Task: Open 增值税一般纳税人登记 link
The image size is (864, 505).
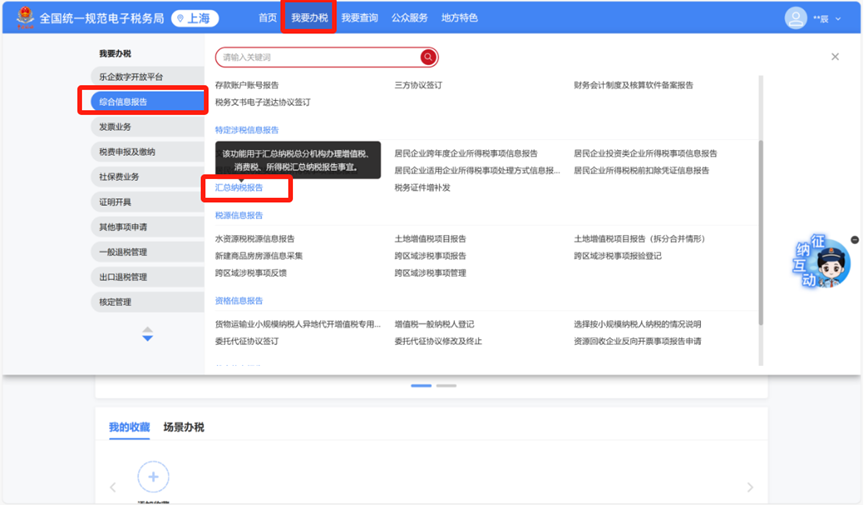Action: [x=434, y=324]
